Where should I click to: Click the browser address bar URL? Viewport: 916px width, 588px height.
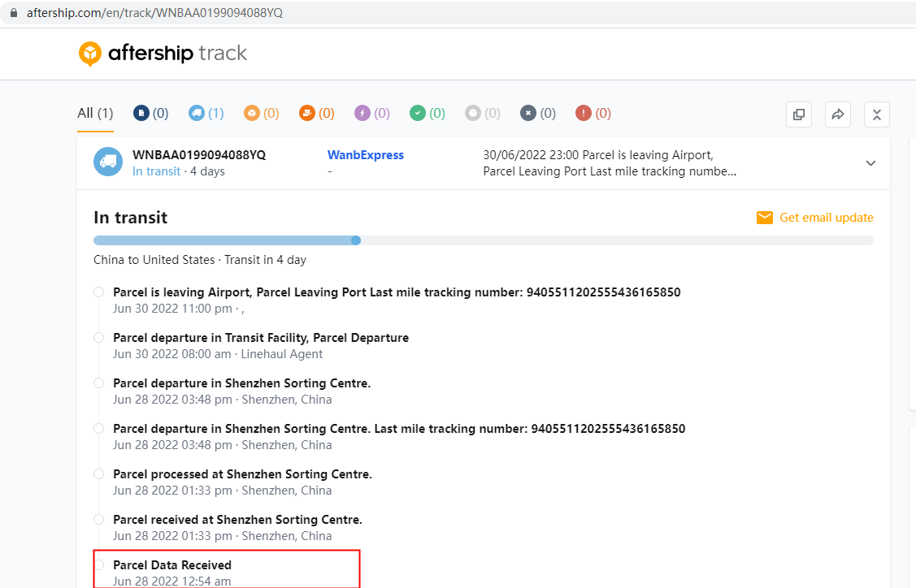tap(154, 13)
